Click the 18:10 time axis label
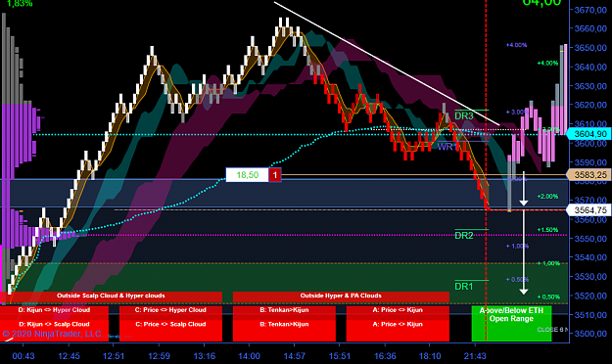612x364 pixels. coord(430,356)
